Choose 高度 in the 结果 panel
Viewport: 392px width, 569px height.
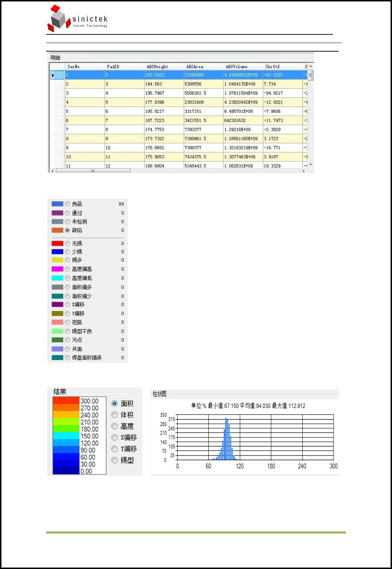coord(115,426)
